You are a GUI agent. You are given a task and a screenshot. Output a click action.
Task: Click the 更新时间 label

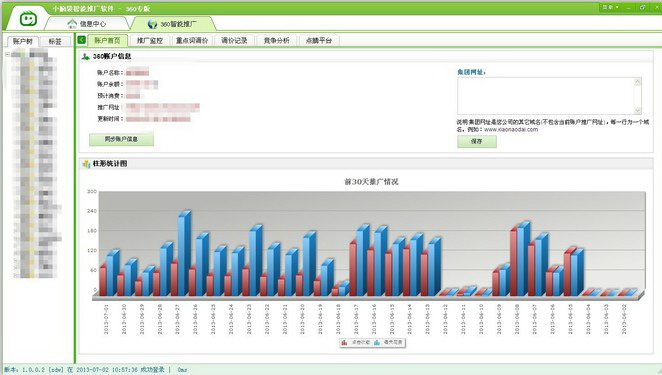(110, 119)
